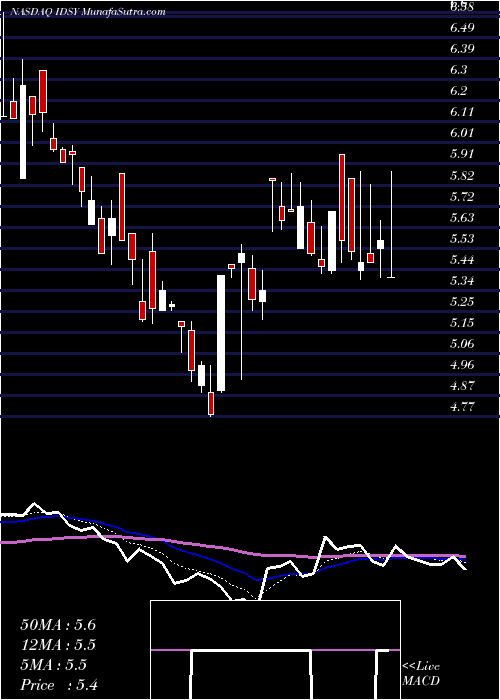Click the <<Live MACD label
This screenshot has height=700, width=500.
421,674
